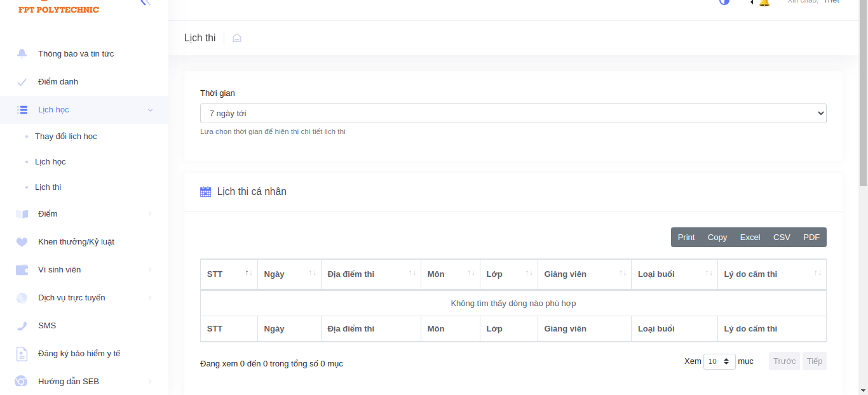Click the Chrome icon beside Hướng dẫn SEB
Screen dimensions: 868x395
22,382
